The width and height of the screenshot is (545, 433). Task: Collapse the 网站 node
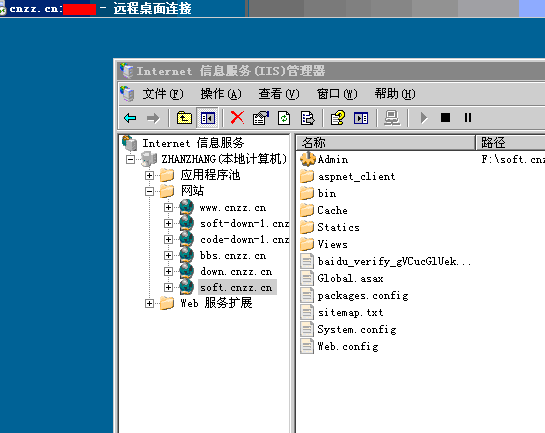click(149, 191)
